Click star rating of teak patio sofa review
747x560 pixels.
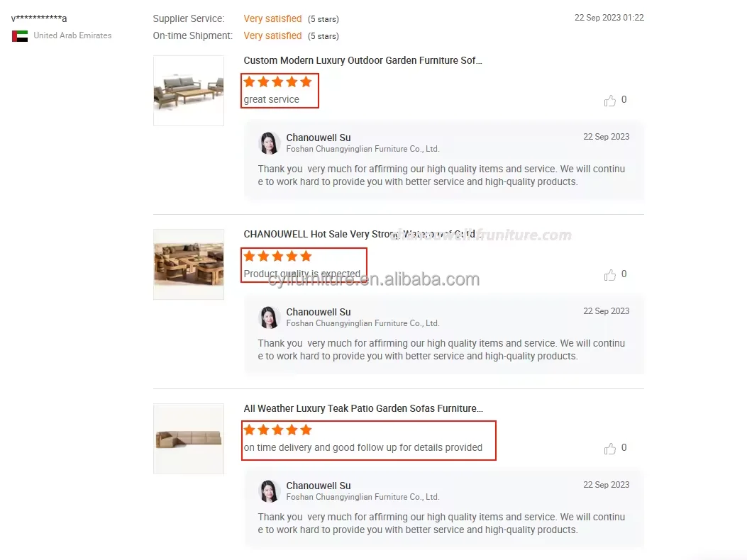click(x=278, y=430)
